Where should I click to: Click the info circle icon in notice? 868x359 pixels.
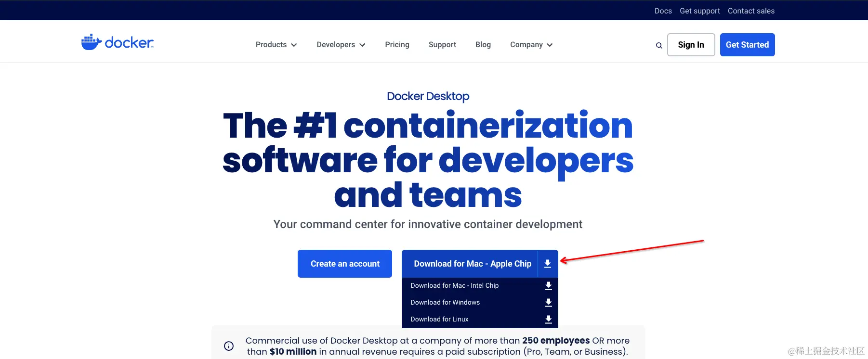coord(229,346)
